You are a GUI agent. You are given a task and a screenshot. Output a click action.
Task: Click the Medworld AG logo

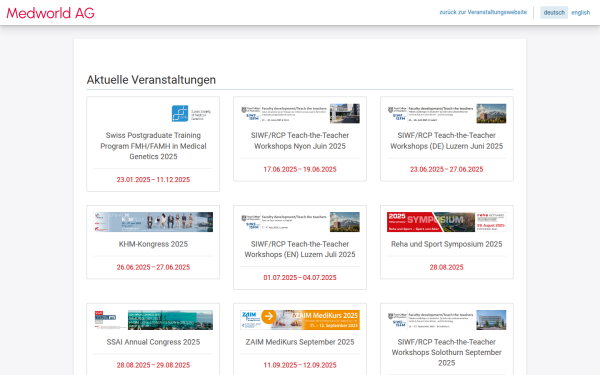coord(51,13)
